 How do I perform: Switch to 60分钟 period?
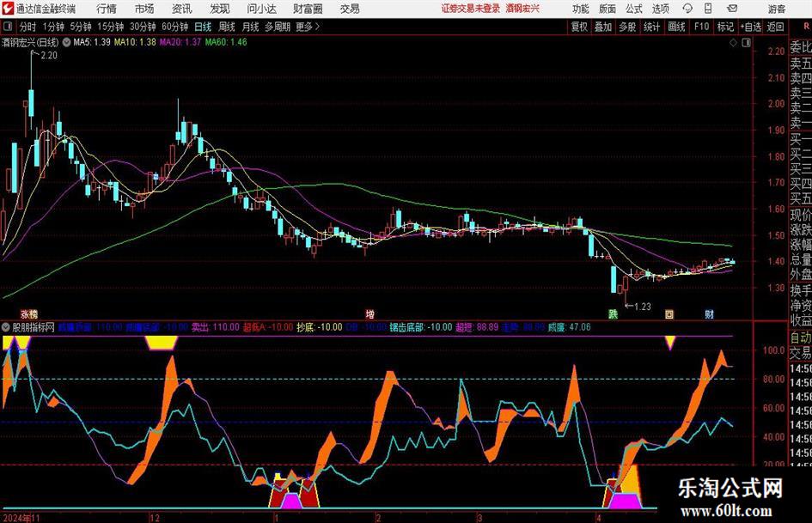point(174,27)
